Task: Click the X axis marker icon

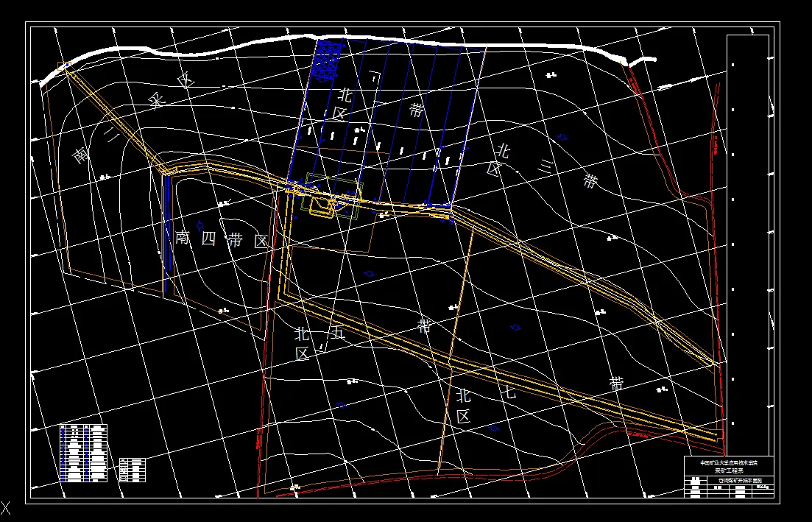Action: [x=6, y=507]
